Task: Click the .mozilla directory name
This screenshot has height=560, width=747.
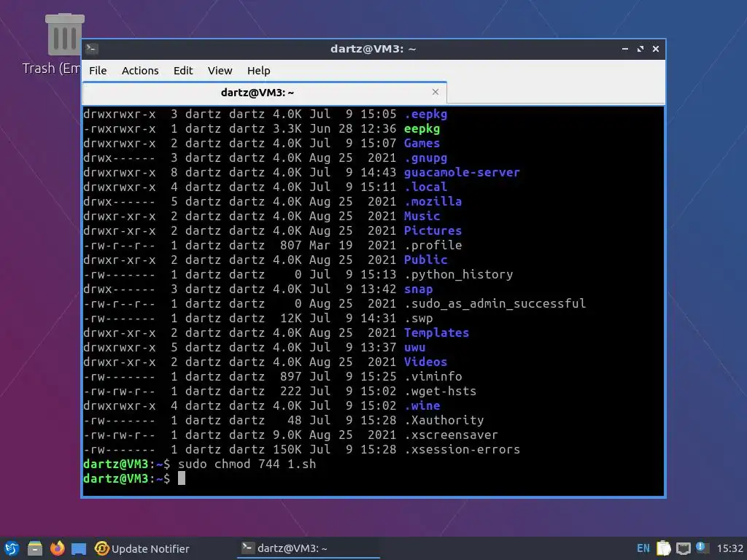Action: click(x=433, y=201)
